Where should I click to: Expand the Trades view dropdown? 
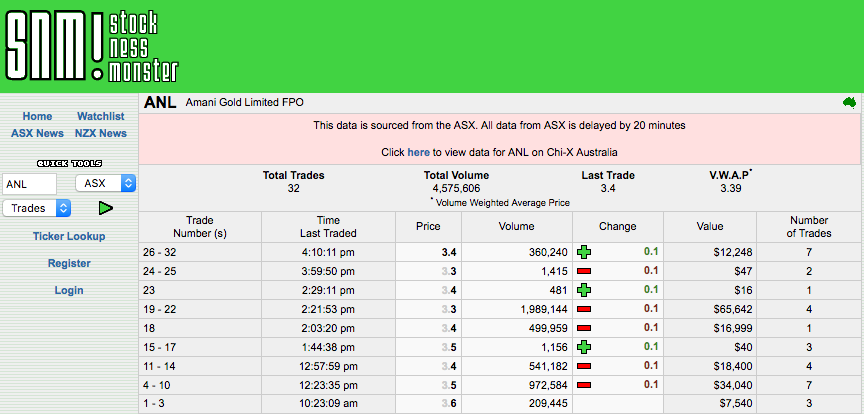click(37, 208)
